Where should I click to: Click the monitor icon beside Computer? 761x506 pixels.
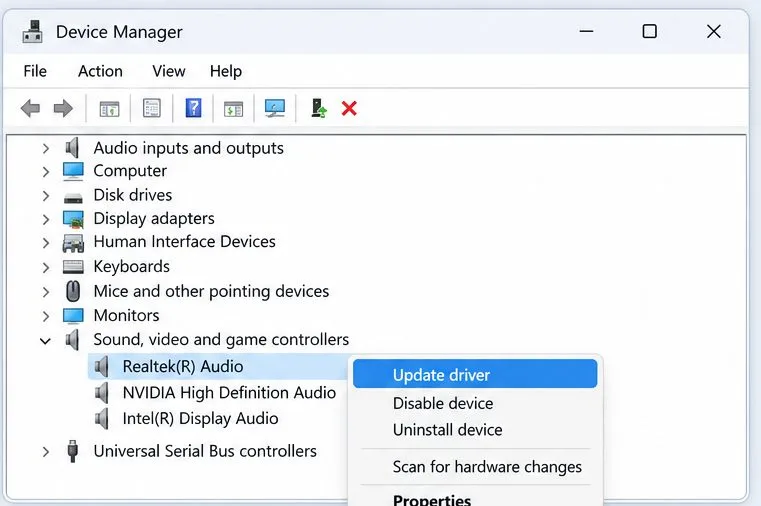(73, 171)
